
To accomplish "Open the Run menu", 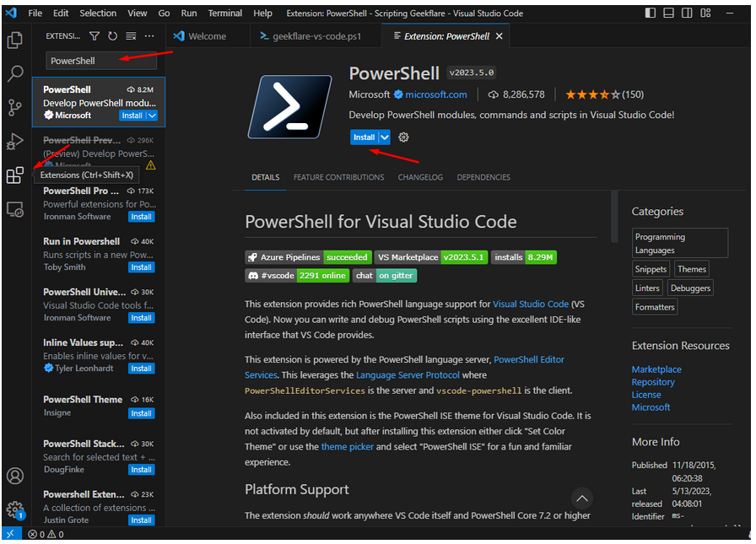I will (189, 13).
